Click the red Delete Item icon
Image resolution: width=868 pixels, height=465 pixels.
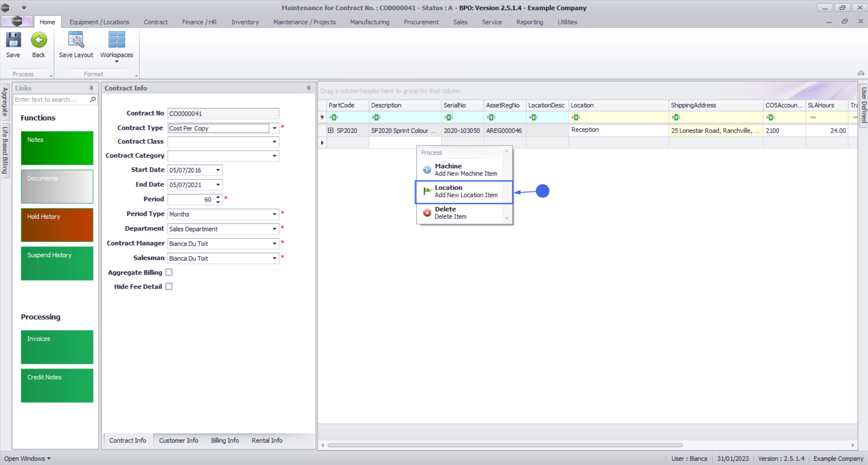(x=427, y=213)
